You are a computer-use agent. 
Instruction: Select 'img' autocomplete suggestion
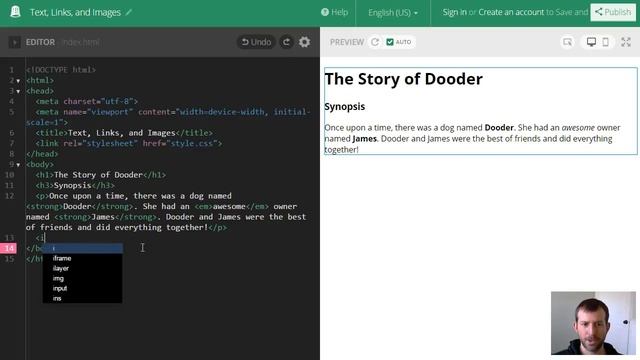pyautogui.click(x=82, y=278)
